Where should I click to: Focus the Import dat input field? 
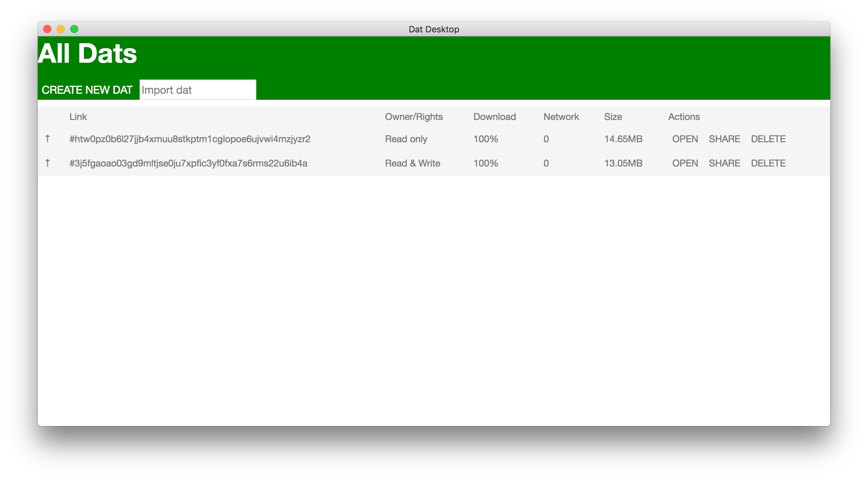[198, 90]
